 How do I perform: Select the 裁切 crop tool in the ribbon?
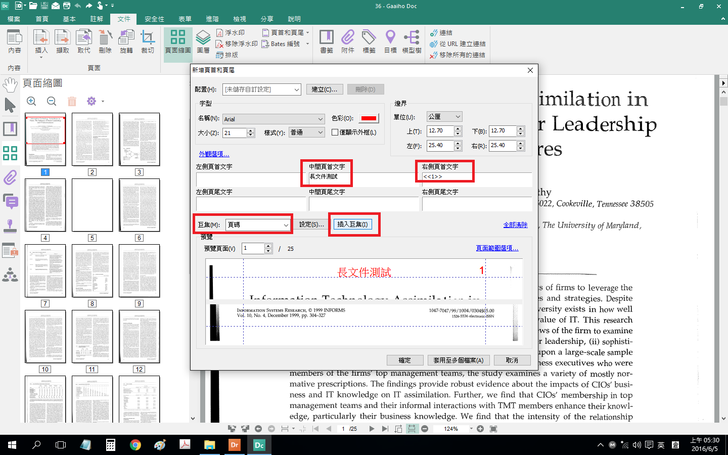click(x=147, y=41)
